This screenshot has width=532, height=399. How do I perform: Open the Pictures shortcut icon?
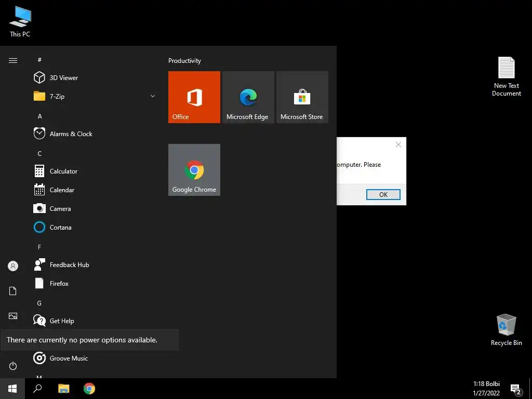[x=13, y=316]
